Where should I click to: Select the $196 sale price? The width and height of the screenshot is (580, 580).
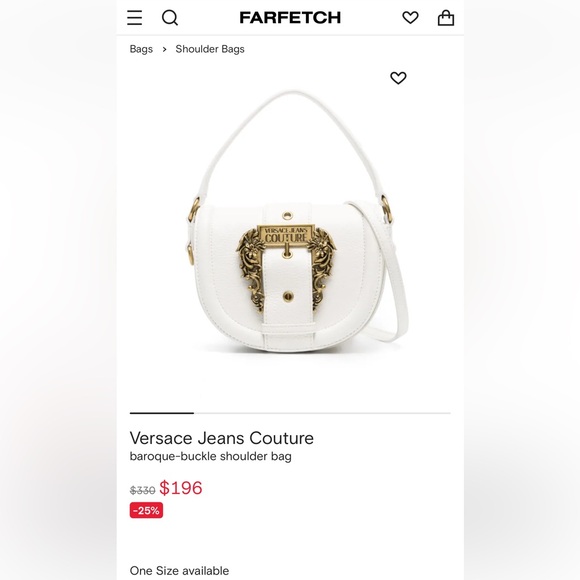click(181, 488)
